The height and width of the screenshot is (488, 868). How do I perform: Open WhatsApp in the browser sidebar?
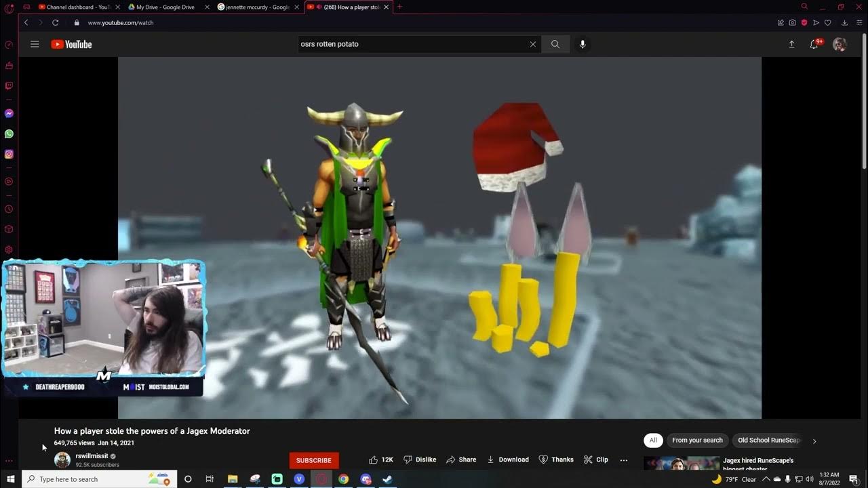[x=9, y=134]
